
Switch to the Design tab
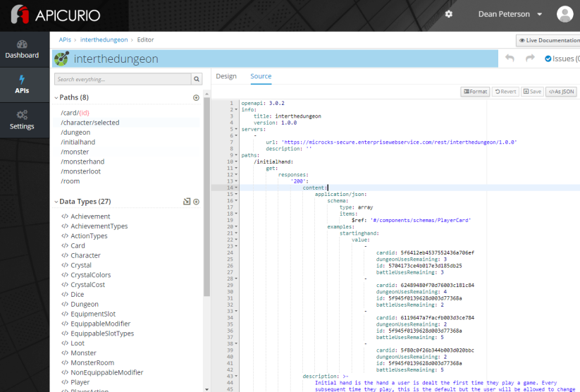point(226,76)
